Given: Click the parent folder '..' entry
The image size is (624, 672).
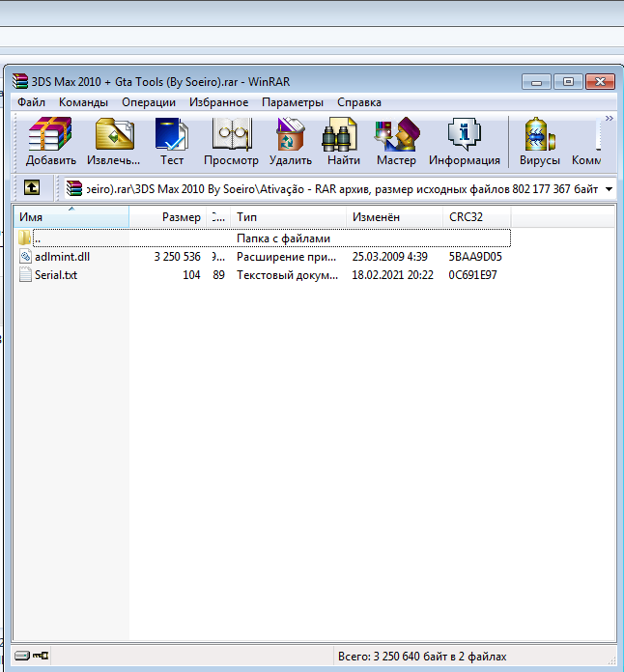Looking at the screenshot, I should [37, 238].
